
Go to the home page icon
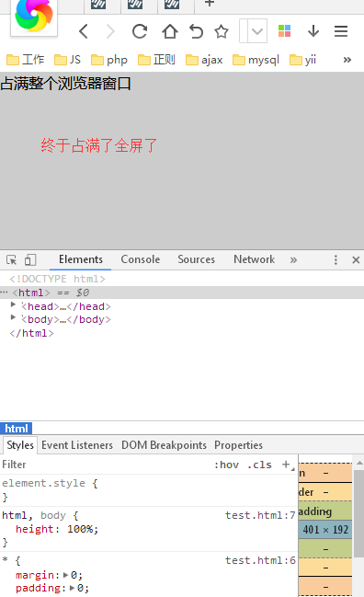(170, 31)
